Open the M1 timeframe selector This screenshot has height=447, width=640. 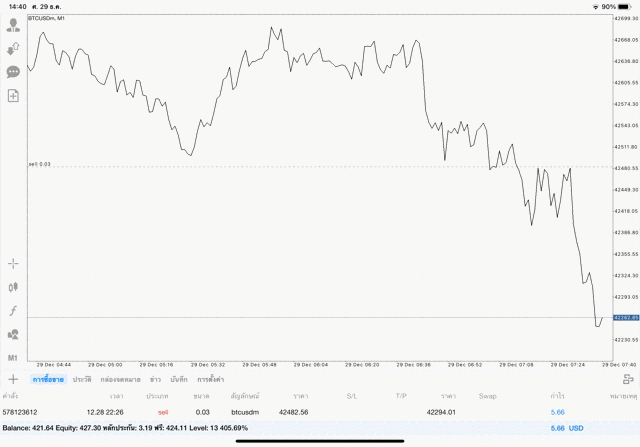pyautogui.click(x=14, y=357)
